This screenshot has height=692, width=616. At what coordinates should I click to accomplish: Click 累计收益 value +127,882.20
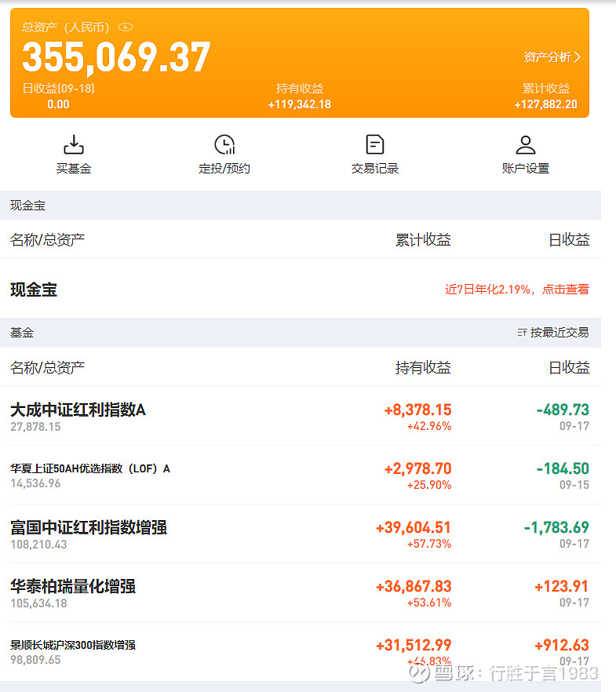tap(546, 104)
